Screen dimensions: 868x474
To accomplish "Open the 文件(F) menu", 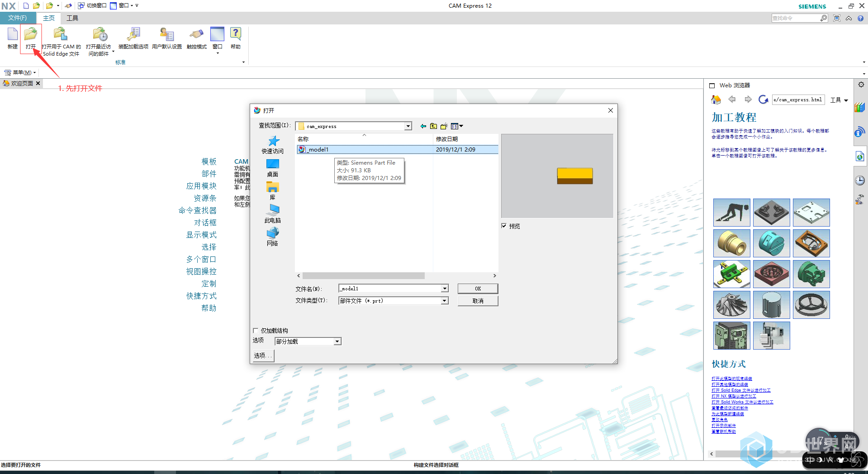I will 17,18.
